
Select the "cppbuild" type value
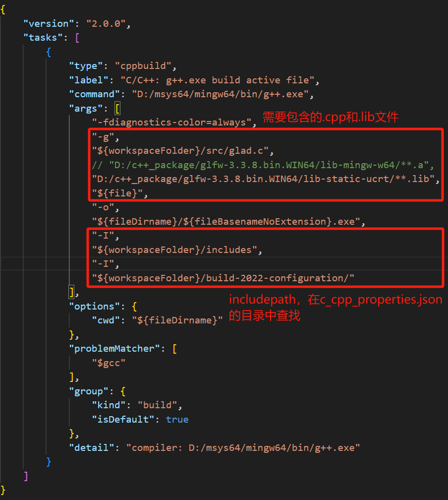143,66
